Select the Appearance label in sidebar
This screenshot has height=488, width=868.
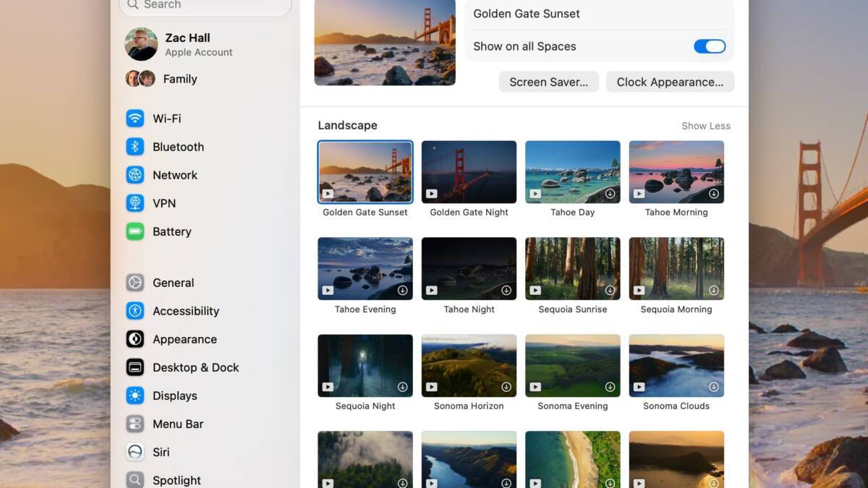tap(184, 339)
